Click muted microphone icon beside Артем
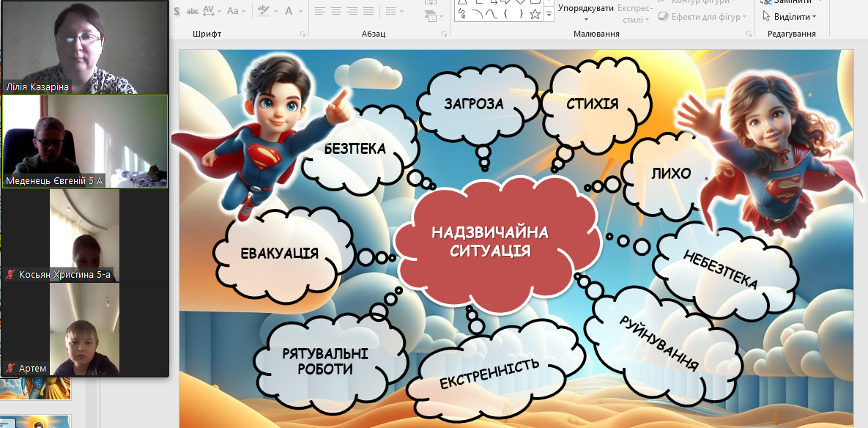The width and height of the screenshot is (868, 428). [x=10, y=368]
